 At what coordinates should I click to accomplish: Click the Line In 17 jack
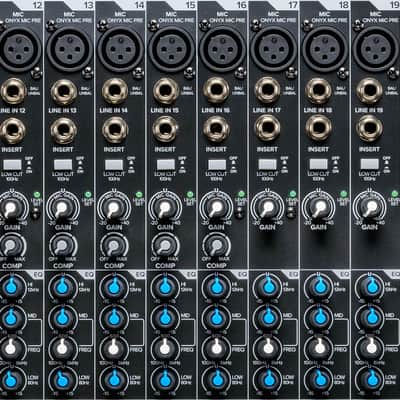tap(267, 91)
